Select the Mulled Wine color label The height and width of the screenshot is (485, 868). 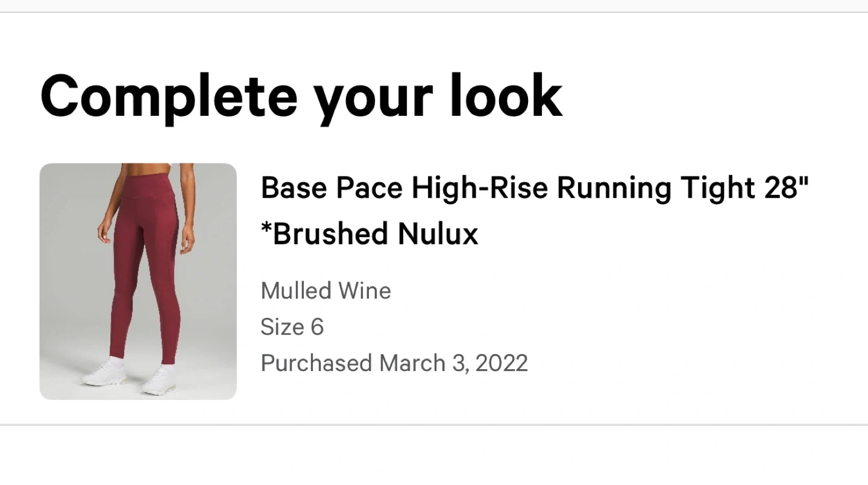325,291
